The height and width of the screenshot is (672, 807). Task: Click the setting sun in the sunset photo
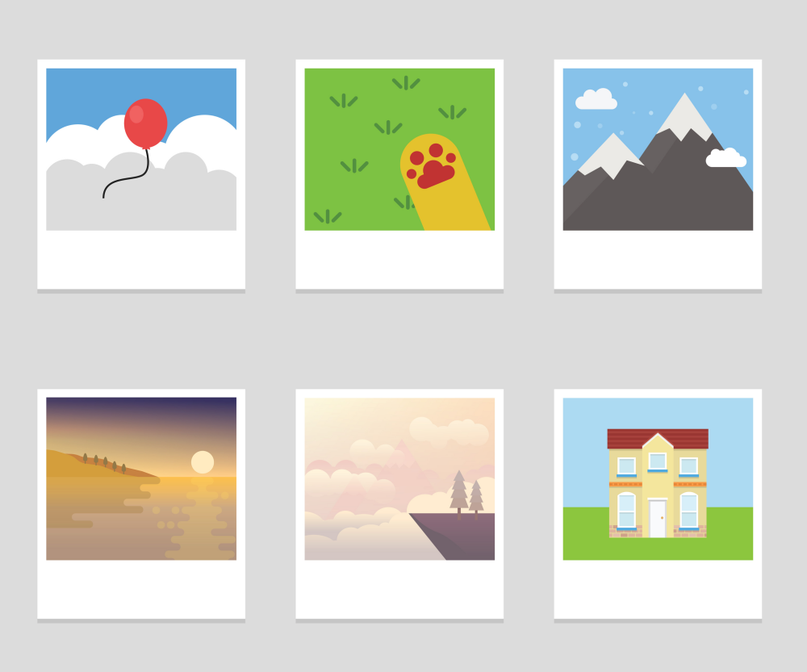203,462
